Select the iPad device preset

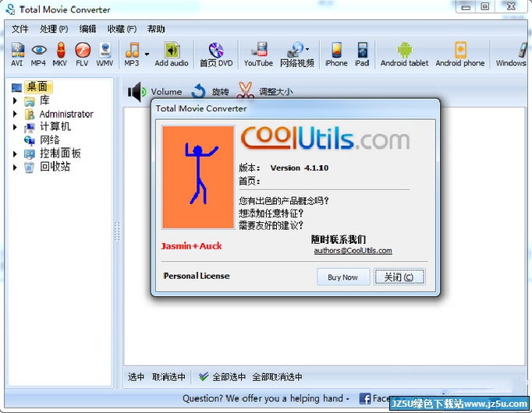362,55
